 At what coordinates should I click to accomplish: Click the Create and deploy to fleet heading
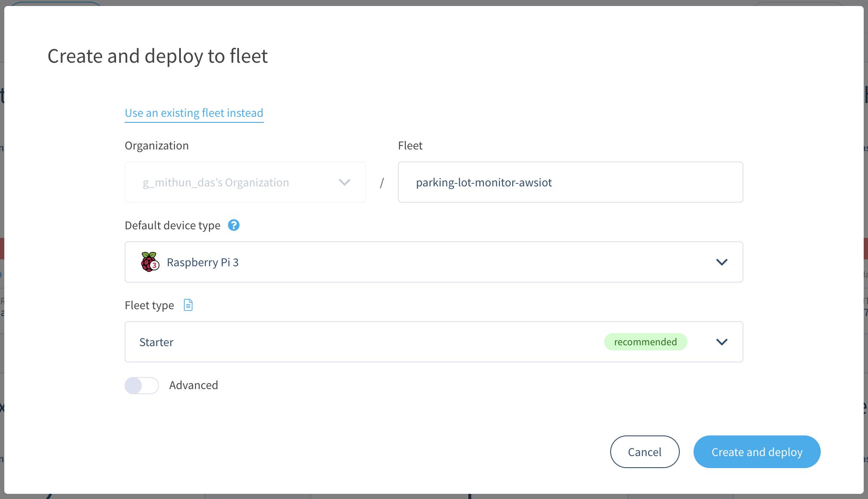coord(158,56)
